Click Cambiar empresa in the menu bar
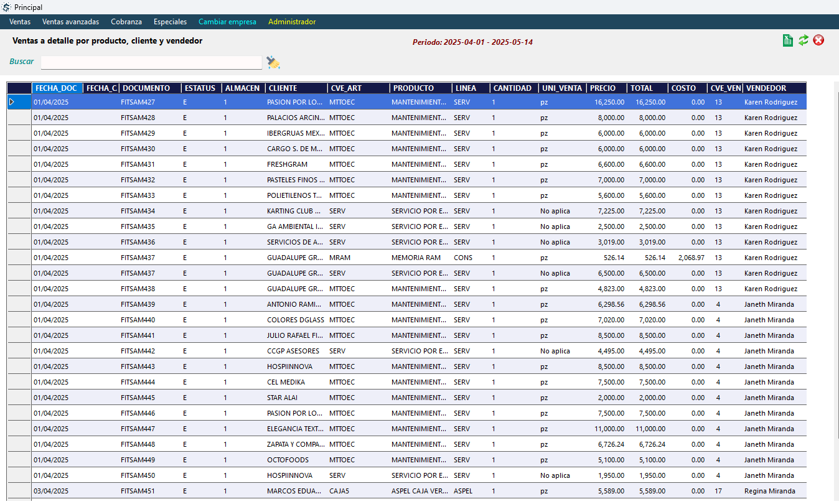 point(227,22)
